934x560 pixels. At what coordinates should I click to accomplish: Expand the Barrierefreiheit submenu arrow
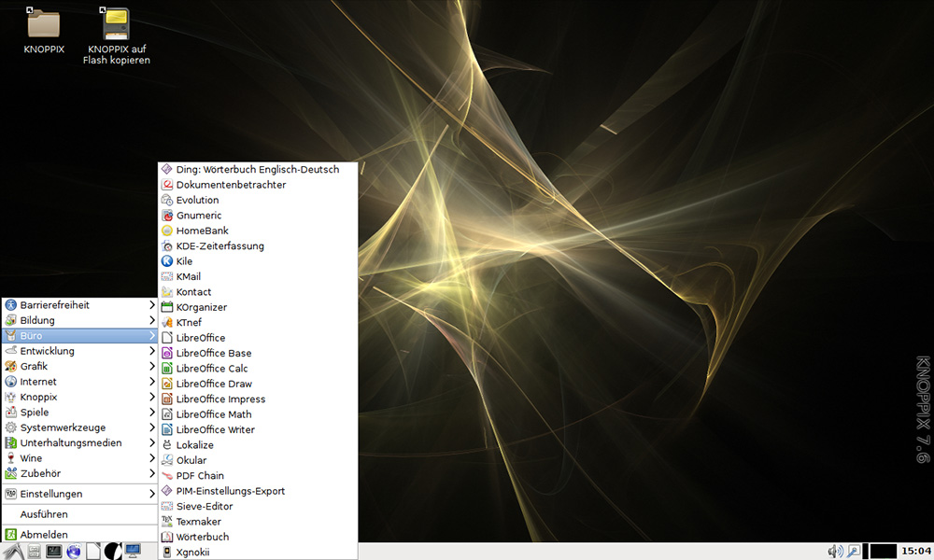point(152,304)
